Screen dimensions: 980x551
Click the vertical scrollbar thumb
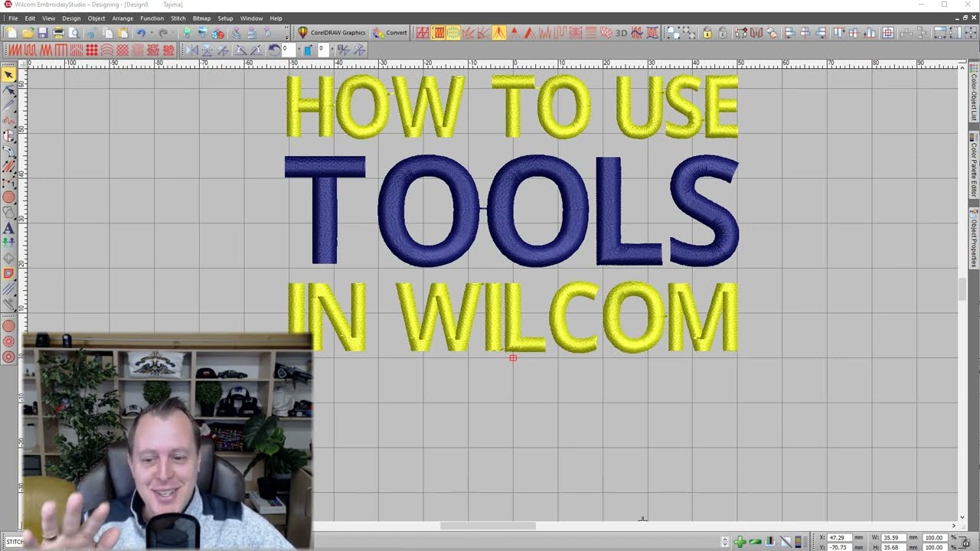962,290
